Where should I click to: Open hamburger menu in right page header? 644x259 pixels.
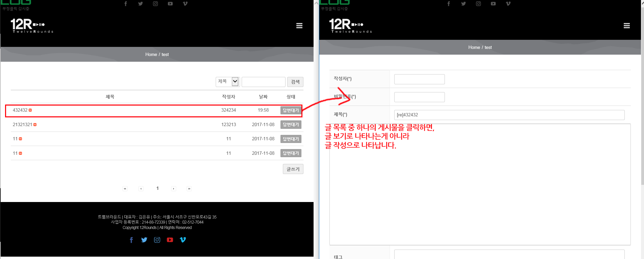point(626,26)
